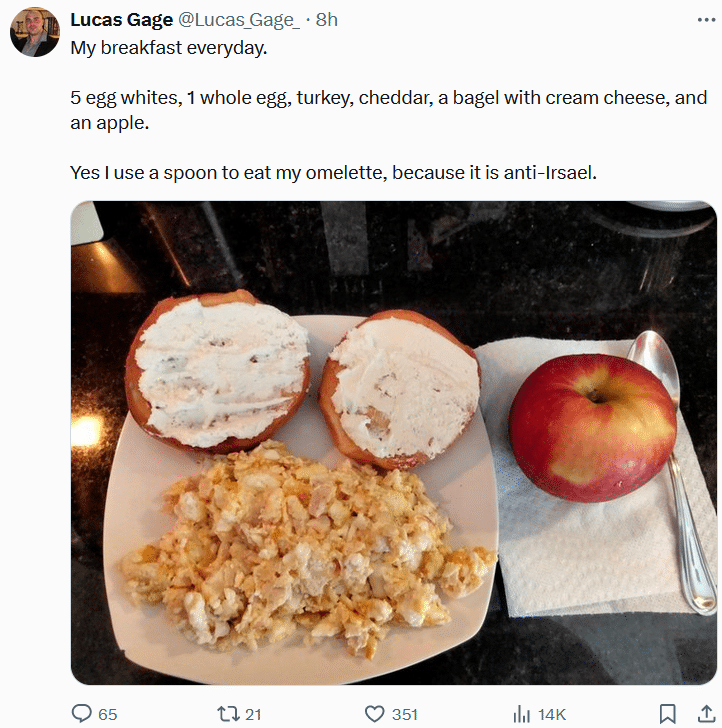Screen dimensions: 722x728
Task: Bookmark this post
Action: click(668, 713)
